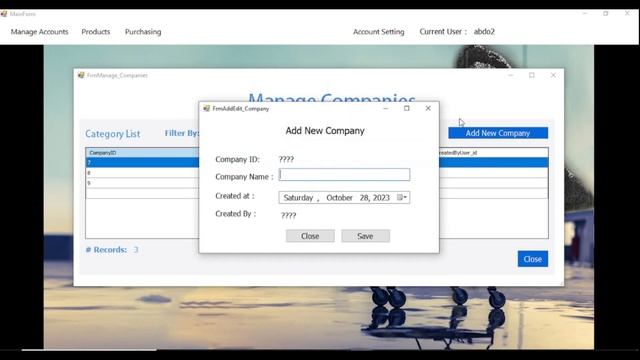640x360 pixels.
Task: Click the abdo2 username text
Action: pyautogui.click(x=484, y=31)
